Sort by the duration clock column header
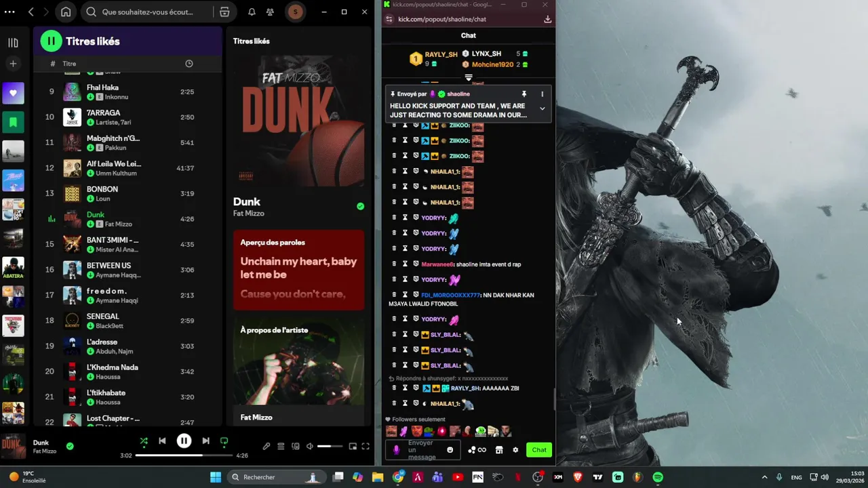 tap(189, 64)
